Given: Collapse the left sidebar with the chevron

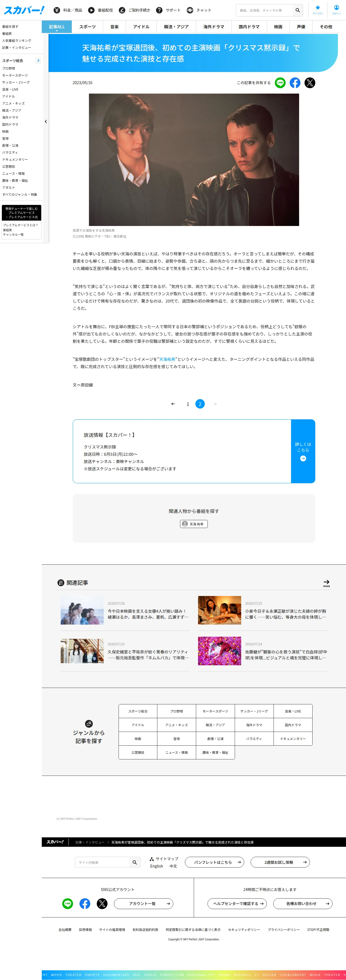Looking at the screenshot, I should point(46,122).
